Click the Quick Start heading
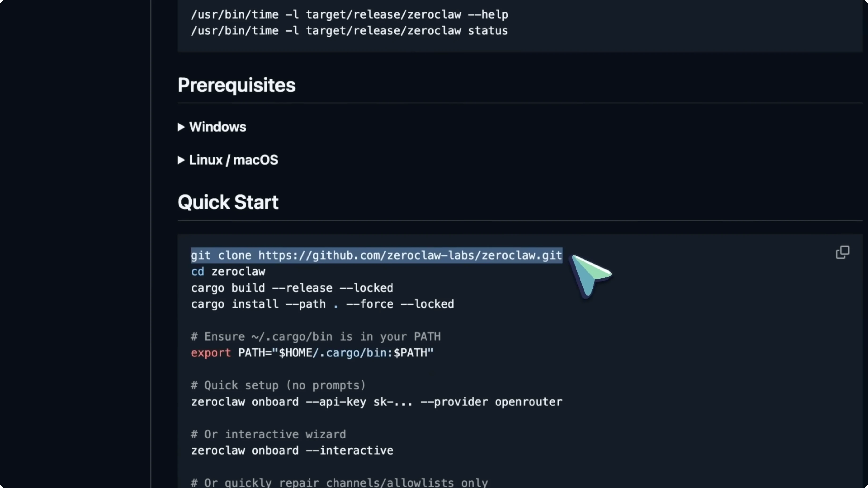 (228, 202)
